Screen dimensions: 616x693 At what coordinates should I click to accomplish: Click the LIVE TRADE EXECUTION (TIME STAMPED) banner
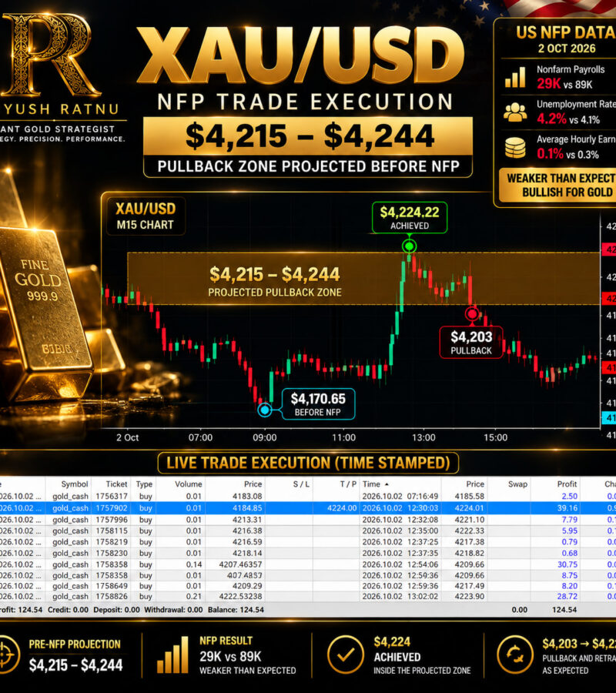point(308,463)
